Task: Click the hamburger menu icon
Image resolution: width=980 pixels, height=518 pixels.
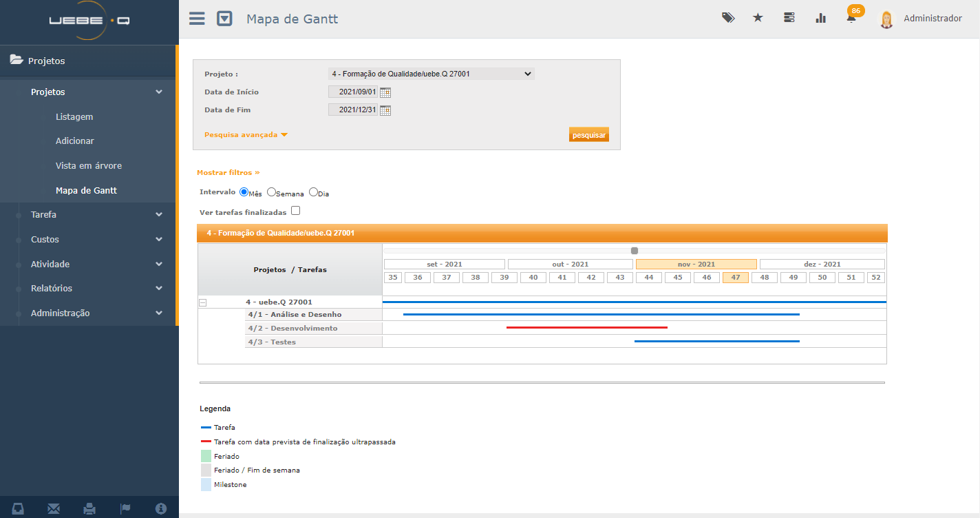Action: [x=197, y=19]
